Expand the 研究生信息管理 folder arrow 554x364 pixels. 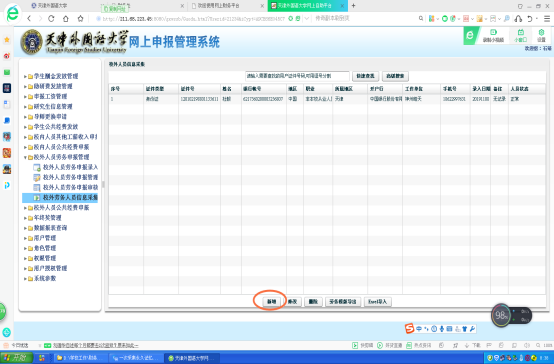(x=25, y=107)
